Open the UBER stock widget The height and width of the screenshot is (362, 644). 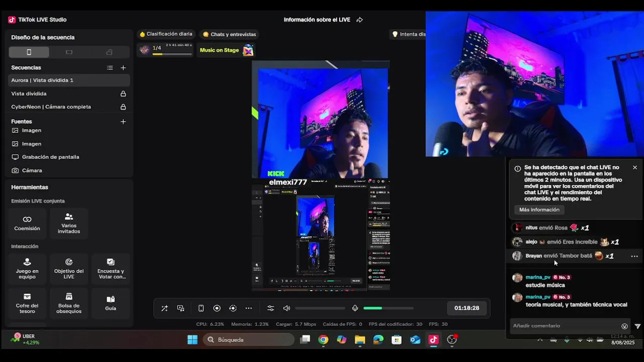(25, 339)
